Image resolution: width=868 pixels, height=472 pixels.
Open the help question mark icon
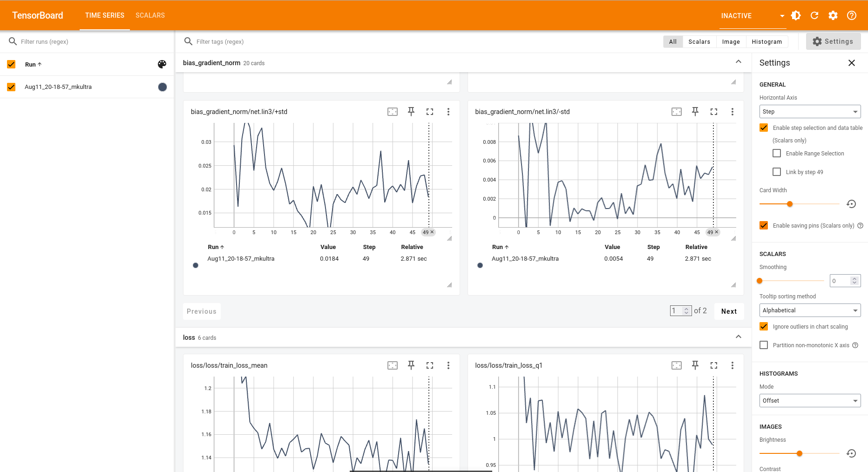point(852,15)
